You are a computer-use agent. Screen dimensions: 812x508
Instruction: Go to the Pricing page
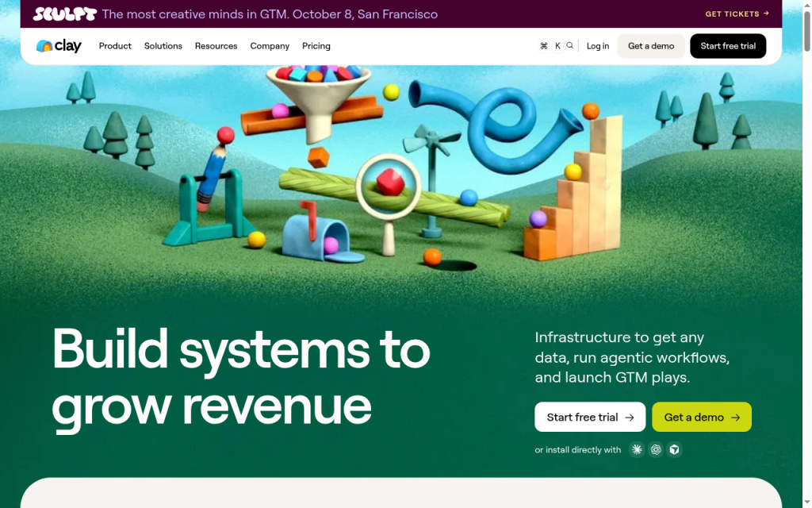[316, 46]
